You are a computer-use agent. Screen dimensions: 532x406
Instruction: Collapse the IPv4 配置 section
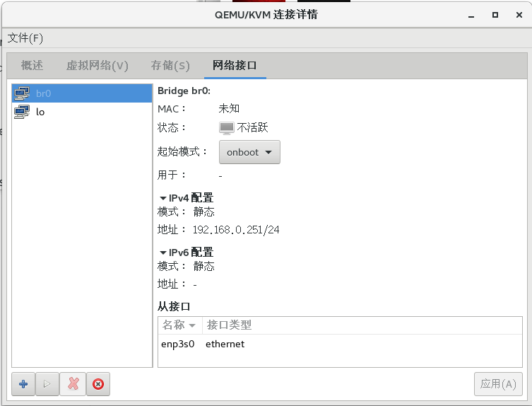point(163,198)
